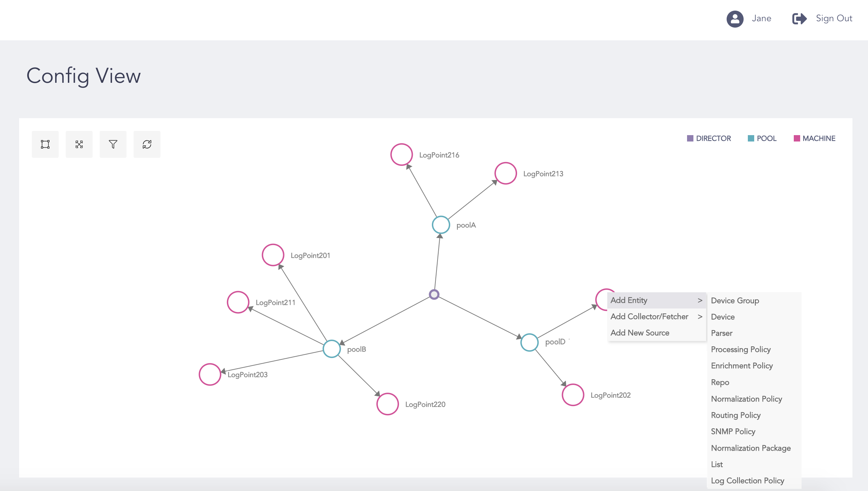Toggle the DIRECTOR legend entry
The width and height of the screenshot is (868, 491).
click(709, 138)
